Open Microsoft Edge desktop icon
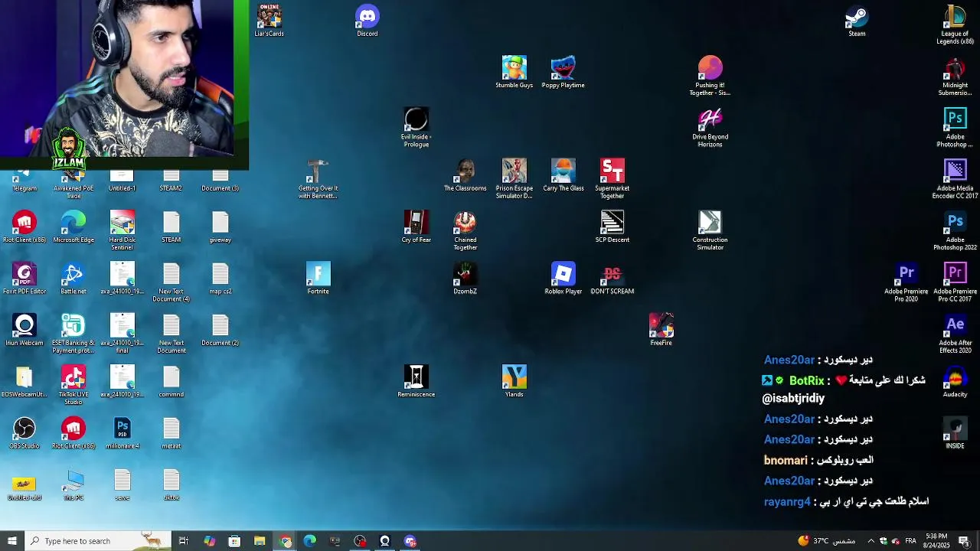Screen dimensions: 980x551 (x=73, y=227)
